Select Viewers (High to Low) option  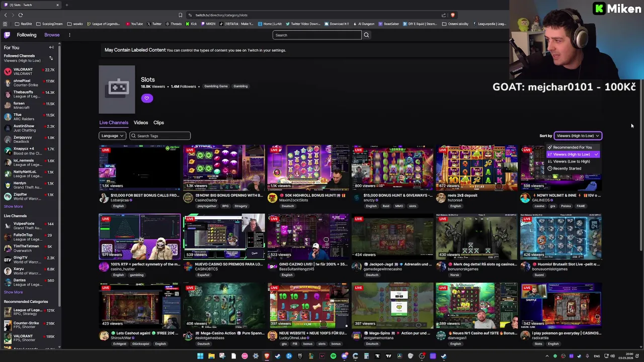[573, 154]
